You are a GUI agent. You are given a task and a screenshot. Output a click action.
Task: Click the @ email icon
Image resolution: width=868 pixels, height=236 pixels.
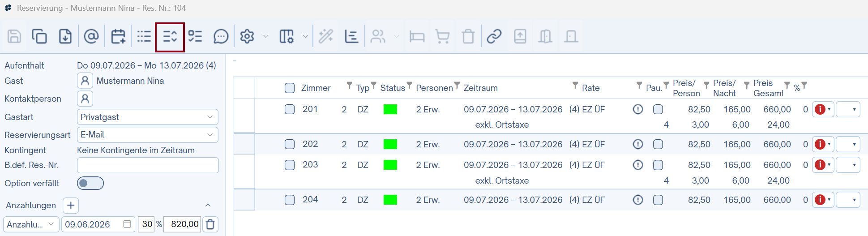[91, 36]
